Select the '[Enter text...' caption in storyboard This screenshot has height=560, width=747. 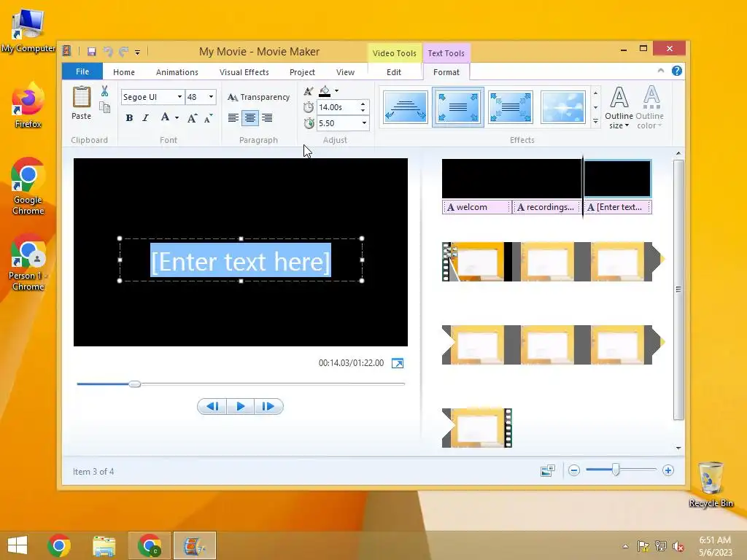[617, 207]
